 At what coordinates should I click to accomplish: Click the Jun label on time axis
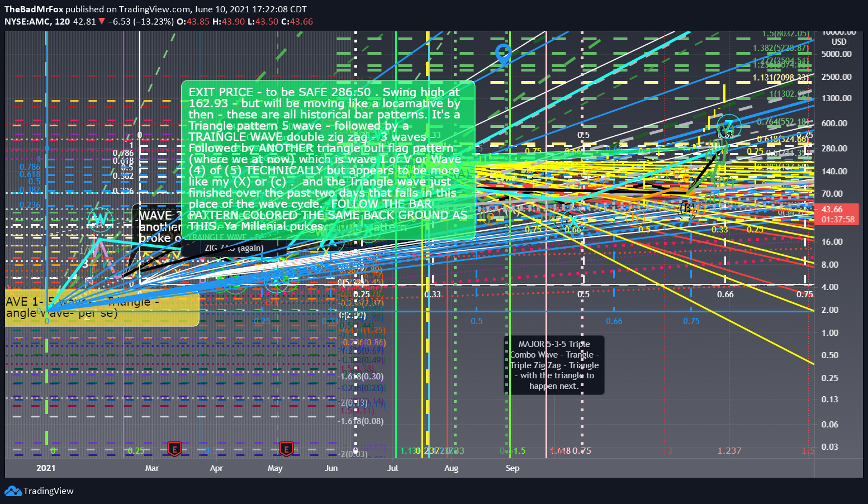click(x=331, y=468)
